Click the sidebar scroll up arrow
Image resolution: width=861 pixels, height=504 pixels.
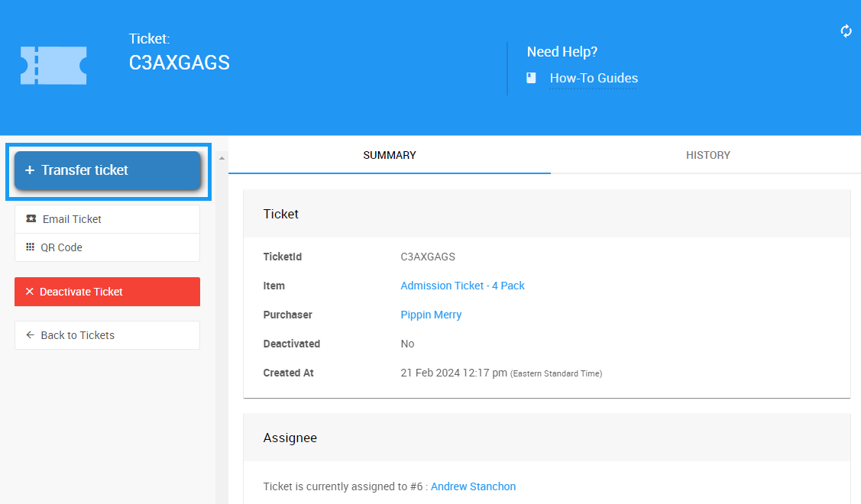tap(222, 158)
